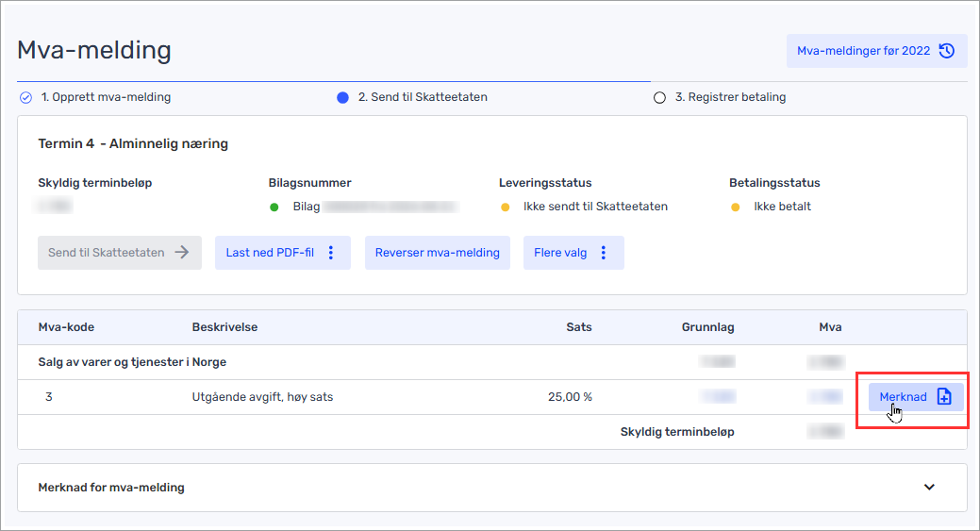Click the Merknad button for code 3

916,397
